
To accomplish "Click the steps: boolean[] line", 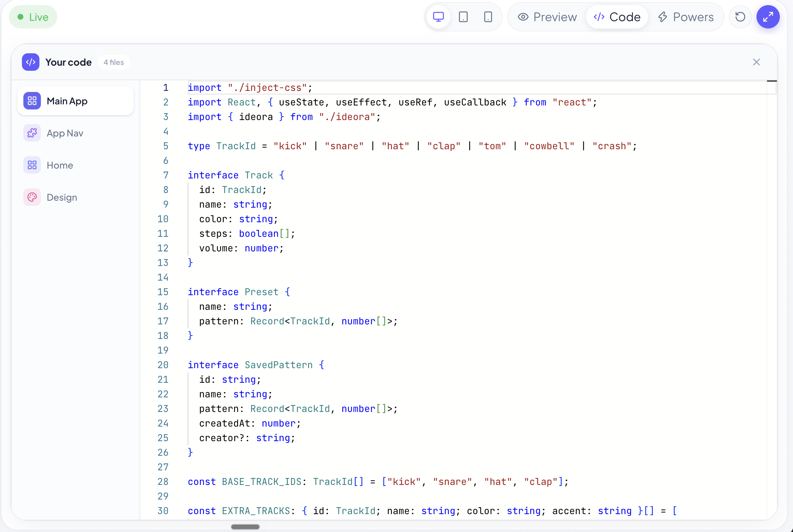I will tap(247, 234).
